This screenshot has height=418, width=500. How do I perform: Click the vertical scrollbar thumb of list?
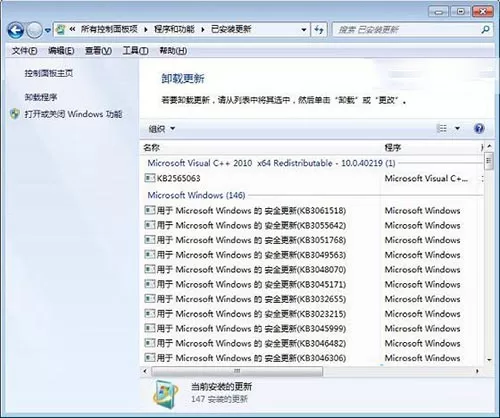(489, 161)
